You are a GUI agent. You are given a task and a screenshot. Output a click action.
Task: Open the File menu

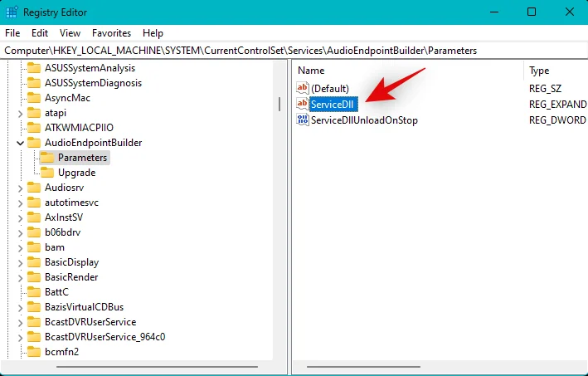coord(12,33)
